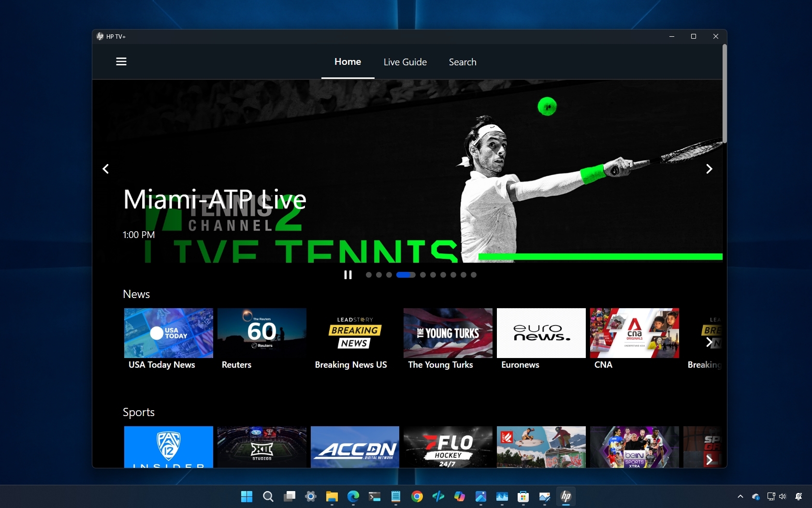812x508 pixels.
Task: Switch to the Live Guide tab
Action: coord(405,62)
